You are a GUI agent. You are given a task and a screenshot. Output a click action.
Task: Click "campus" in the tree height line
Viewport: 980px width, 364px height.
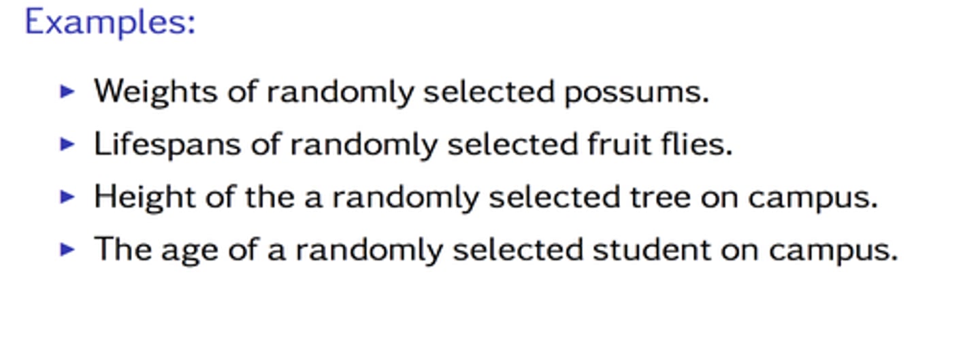(813, 199)
